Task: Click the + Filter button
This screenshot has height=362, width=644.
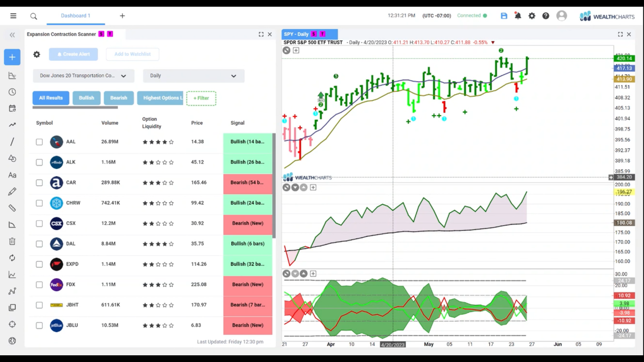Action: tap(201, 98)
